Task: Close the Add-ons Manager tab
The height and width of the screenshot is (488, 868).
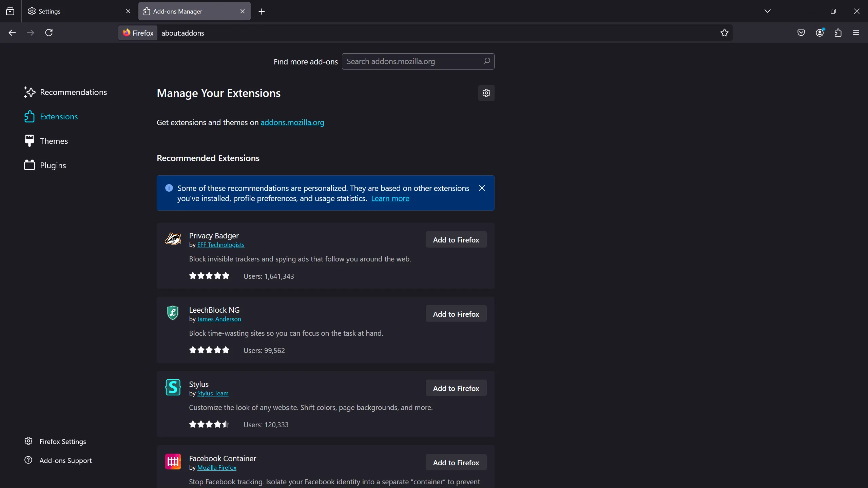Action: pyautogui.click(x=243, y=12)
